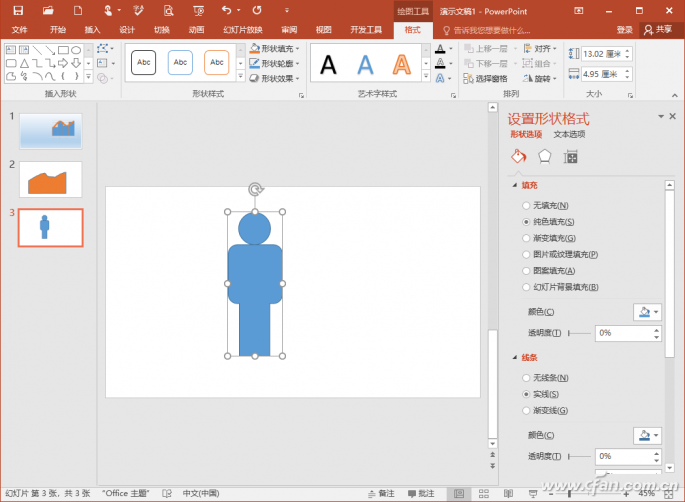Apply the orange outlined WordArt style
The image size is (685, 502).
coord(401,66)
